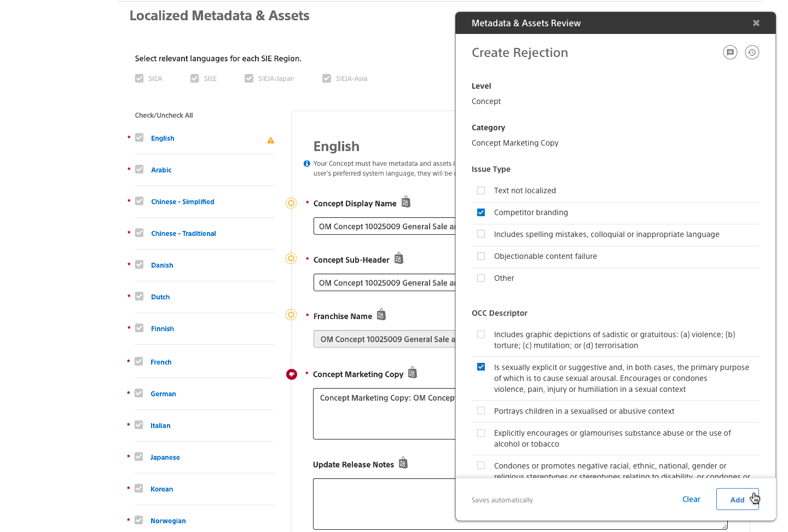Close the Metadata & Assets Review panel
The image size is (788, 532).
click(756, 23)
